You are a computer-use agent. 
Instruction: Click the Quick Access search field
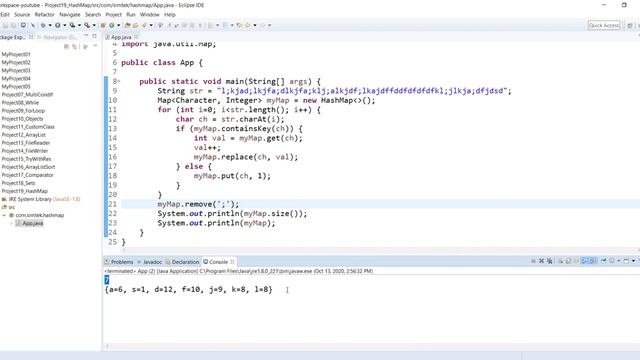pos(604,25)
